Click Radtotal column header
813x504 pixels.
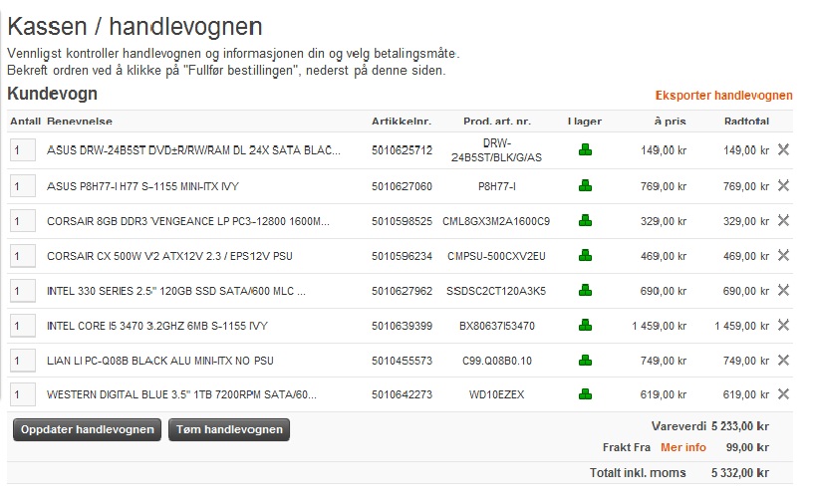click(x=746, y=122)
